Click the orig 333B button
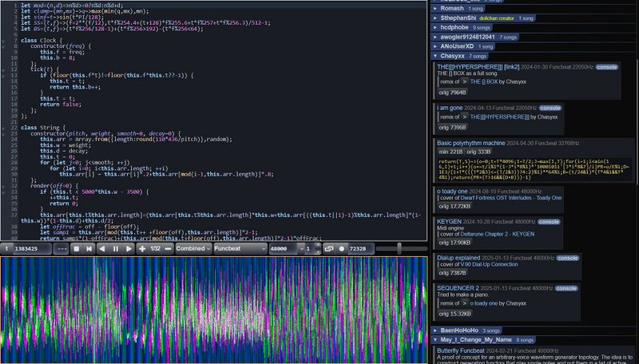Screen dimensions: 639x364 (x=478, y=152)
